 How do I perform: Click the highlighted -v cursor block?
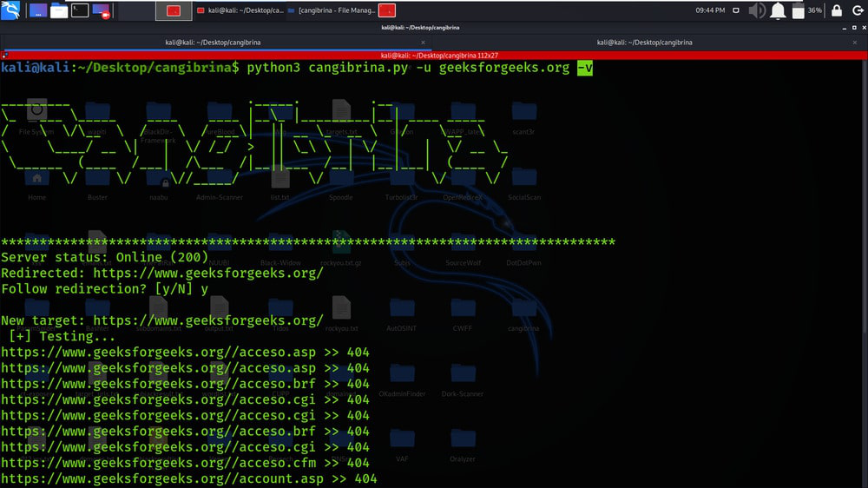584,68
